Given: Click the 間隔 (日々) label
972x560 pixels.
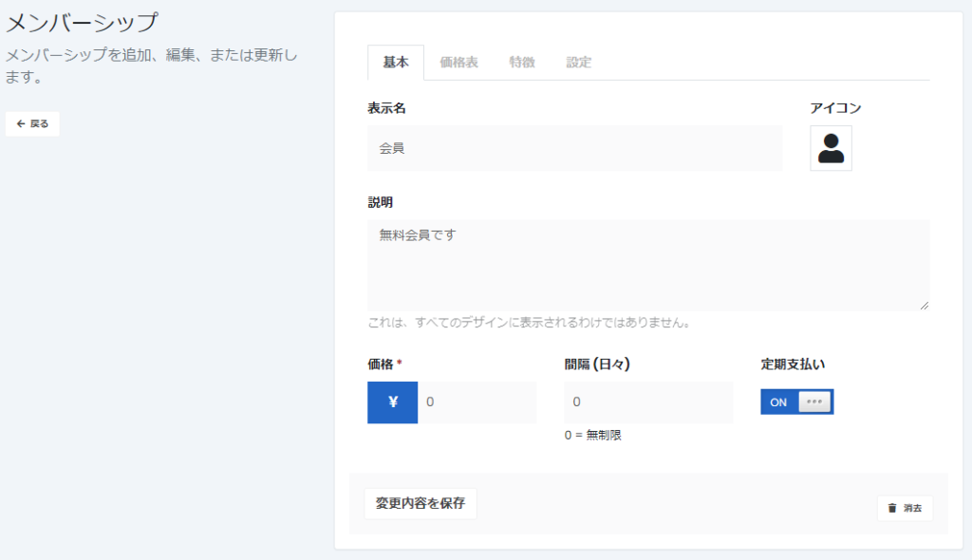Looking at the screenshot, I should pos(597,364).
